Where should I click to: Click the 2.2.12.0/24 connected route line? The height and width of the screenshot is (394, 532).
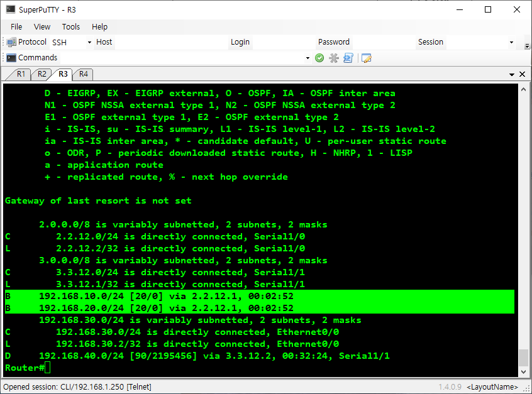[x=155, y=236]
